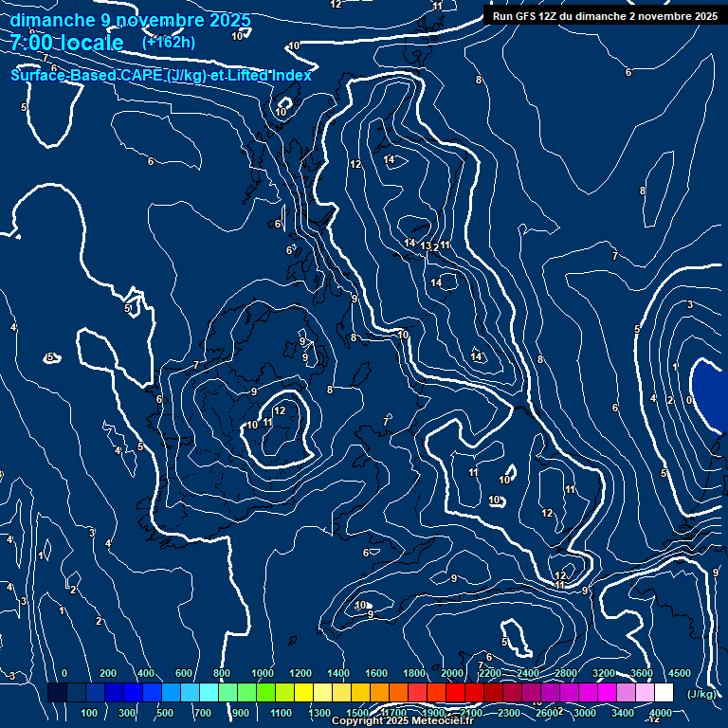The image size is (728, 728).
Task: Click the '700' legend label below the scale
Action: pyautogui.click(x=202, y=713)
